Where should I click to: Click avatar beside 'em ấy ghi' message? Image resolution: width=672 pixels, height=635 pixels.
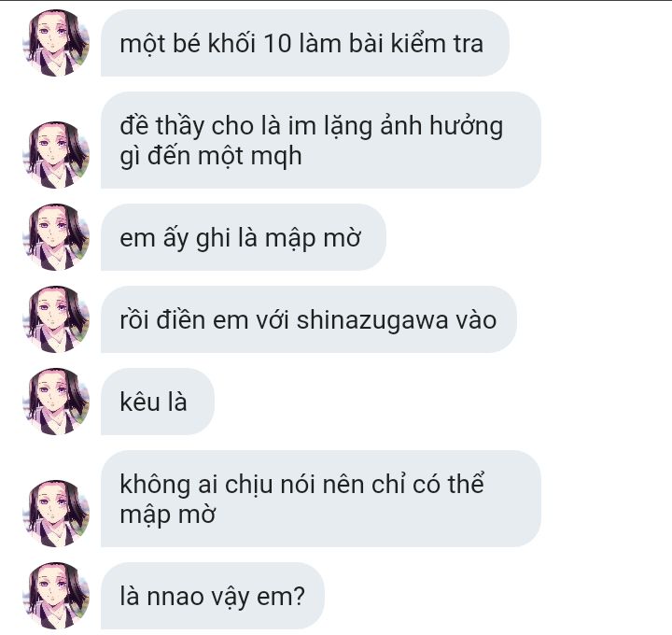pyautogui.click(x=56, y=237)
